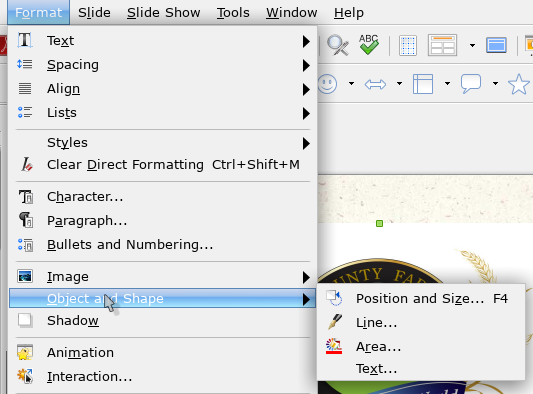Click the Object and Shape submenu arrow
The width and height of the screenshot is (533, 394).
(306, 299)
